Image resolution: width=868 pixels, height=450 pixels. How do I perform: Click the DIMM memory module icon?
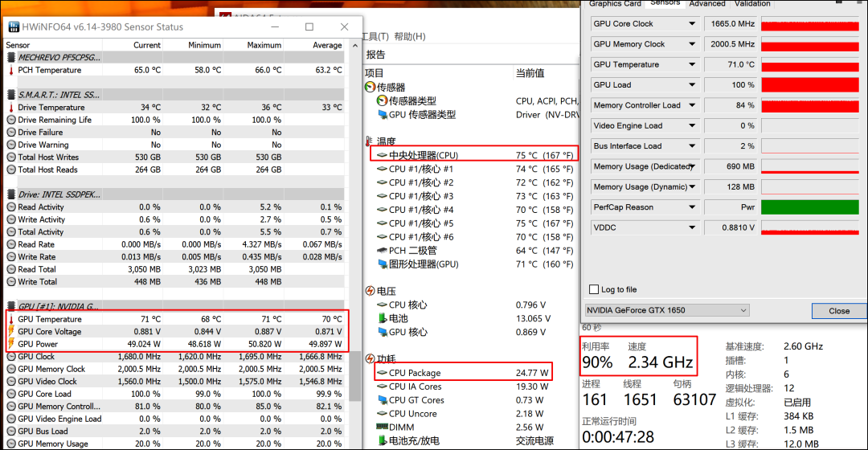(x=382, y=427)
